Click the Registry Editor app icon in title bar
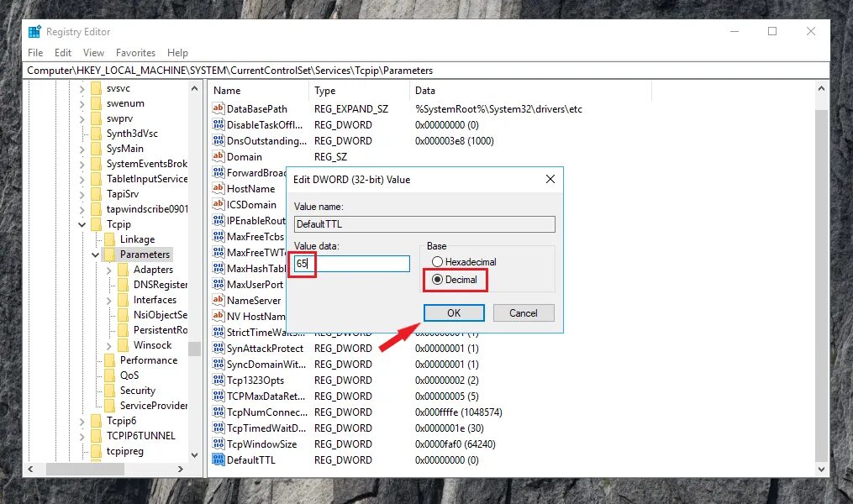Viewport: 853px width, 504px height. tap(34, 32)
